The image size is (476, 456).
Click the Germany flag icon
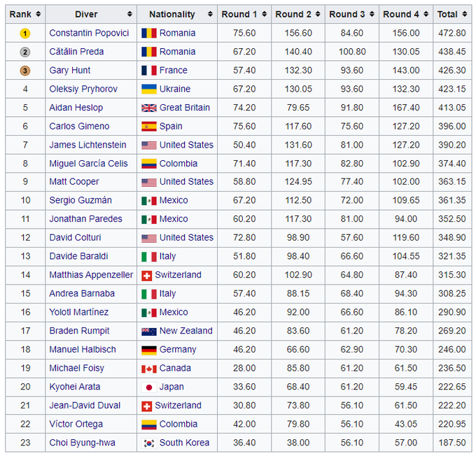tap(148, 350)
